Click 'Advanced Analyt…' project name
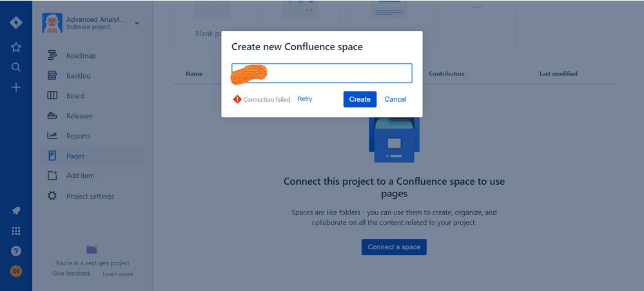 pos(97,19)
